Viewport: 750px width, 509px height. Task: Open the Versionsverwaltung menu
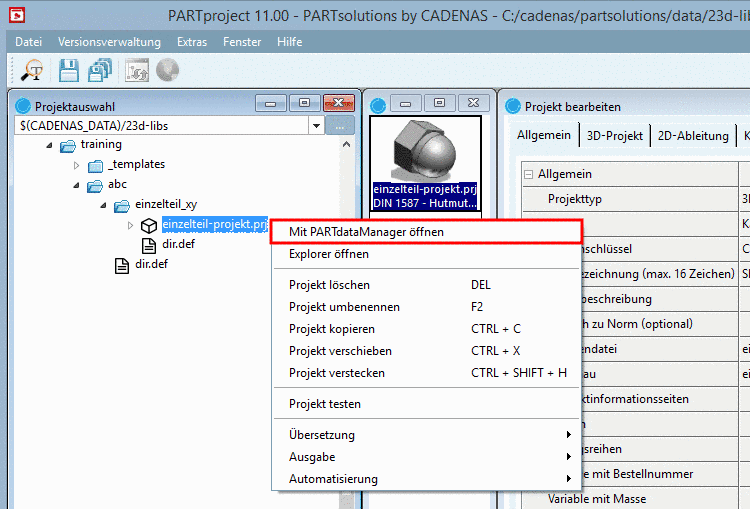pos(109,42)
